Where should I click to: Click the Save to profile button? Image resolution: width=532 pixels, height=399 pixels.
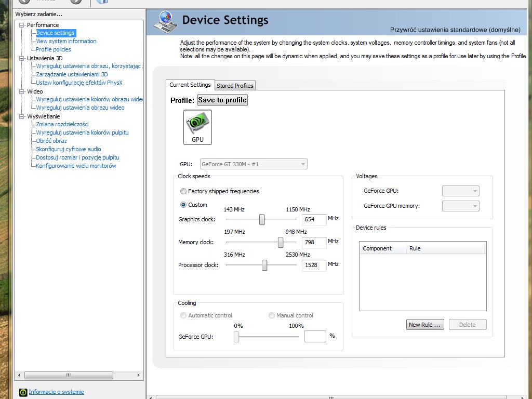(x=222, y=100)
